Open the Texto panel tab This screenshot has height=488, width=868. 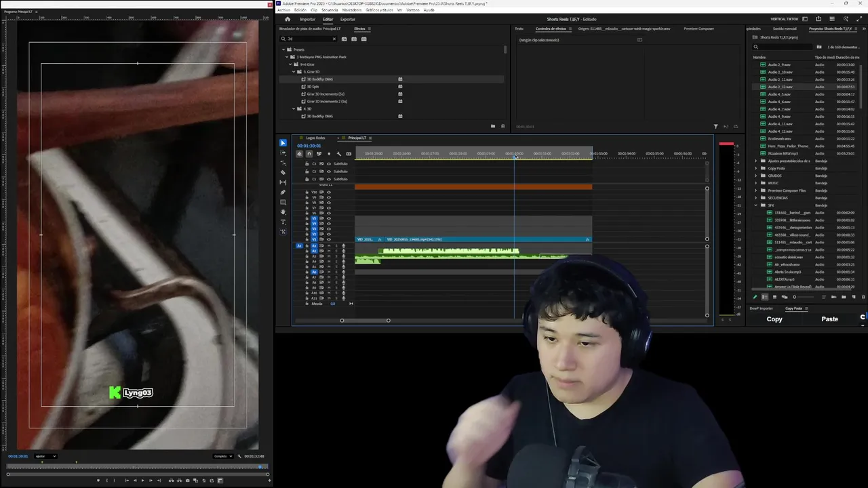coord(519,28)
